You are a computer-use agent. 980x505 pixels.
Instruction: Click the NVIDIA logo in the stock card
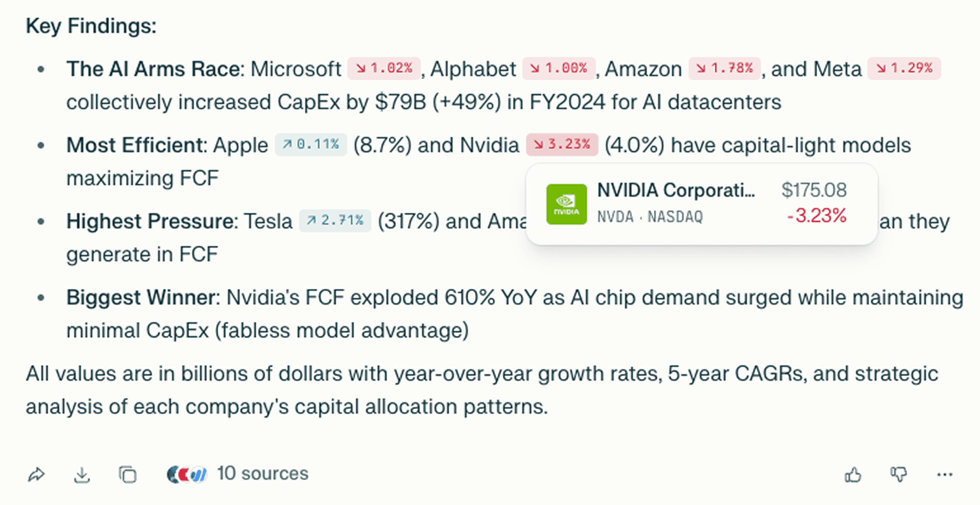click(x=566, y=204)
